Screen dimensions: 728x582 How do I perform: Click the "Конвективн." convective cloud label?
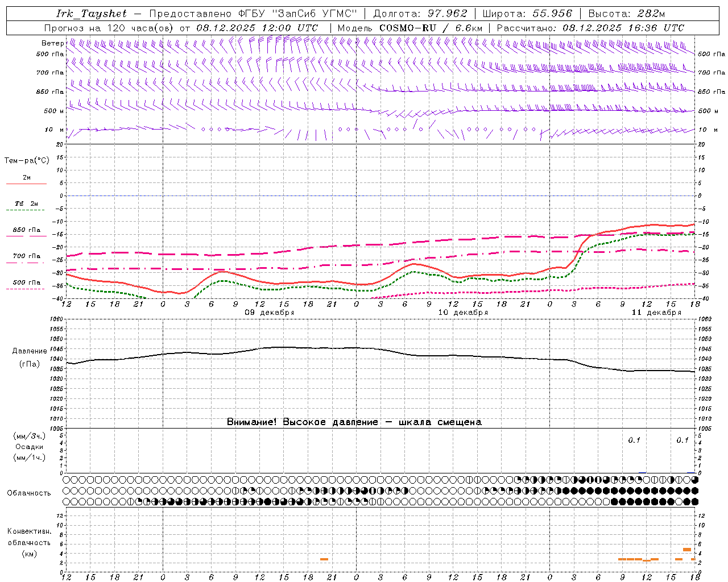(29, 531)
